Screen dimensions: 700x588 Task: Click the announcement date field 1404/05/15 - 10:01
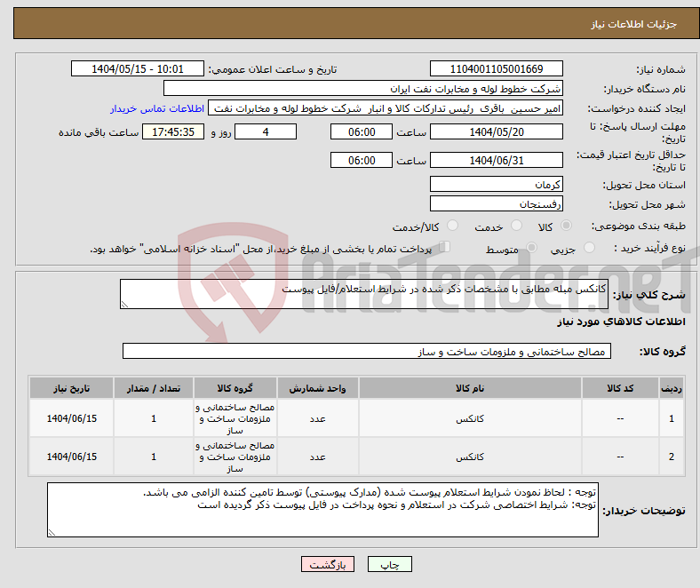138,68
